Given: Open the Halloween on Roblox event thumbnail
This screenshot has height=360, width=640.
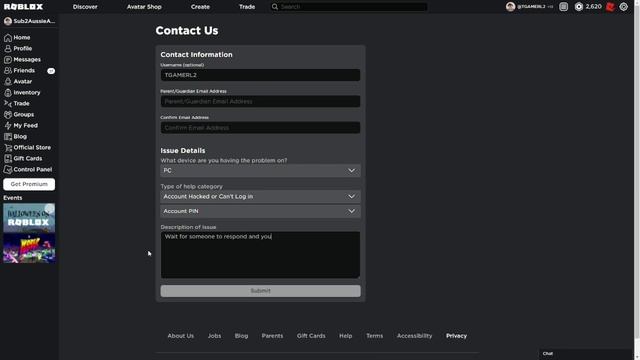Looking at the screenshot, I should coord(29,218).
